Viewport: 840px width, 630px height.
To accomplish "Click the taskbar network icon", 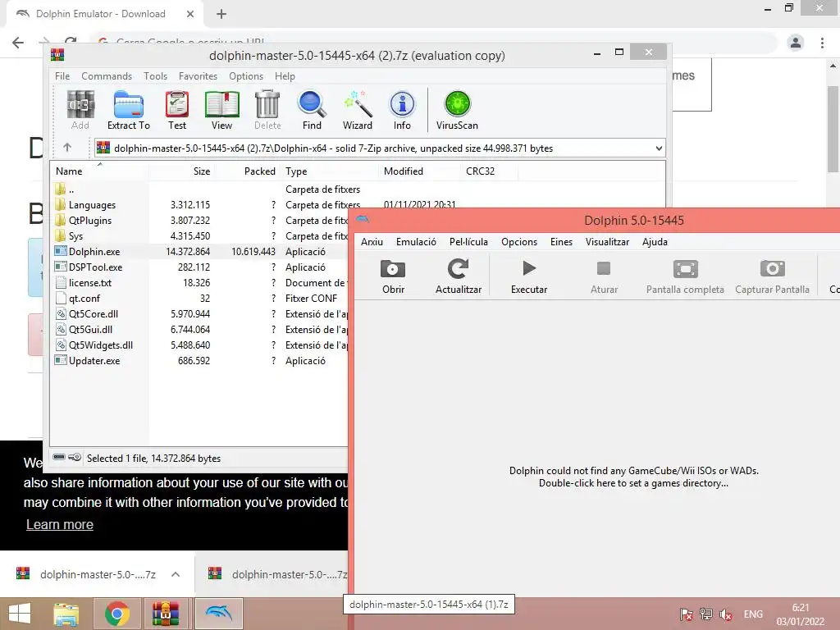I will tap(706, 614).
